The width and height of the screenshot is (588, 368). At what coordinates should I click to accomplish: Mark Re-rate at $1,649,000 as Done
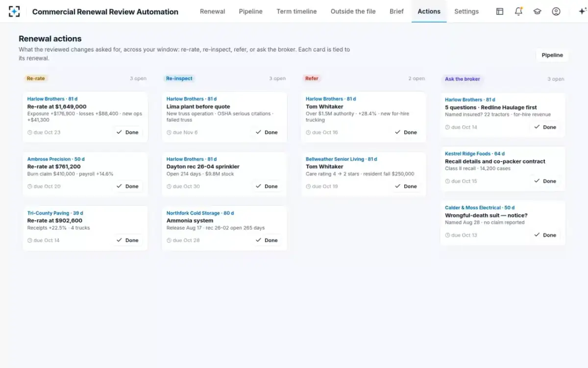click(127, 132)
